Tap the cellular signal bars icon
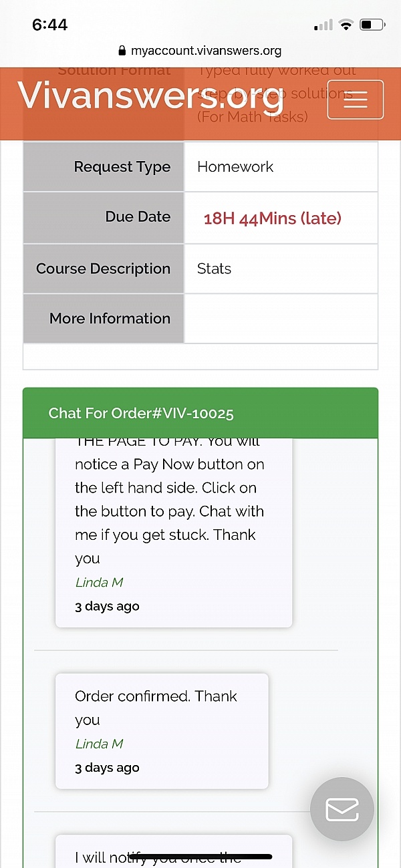Image resolution: width=401 pixels, height=868 pixels. tap(323, 25)
